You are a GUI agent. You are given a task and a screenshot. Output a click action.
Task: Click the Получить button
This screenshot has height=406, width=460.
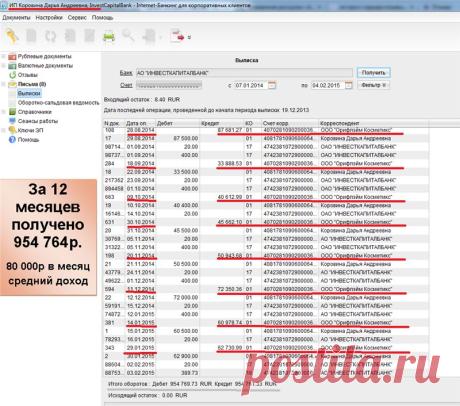coord(373,73)
